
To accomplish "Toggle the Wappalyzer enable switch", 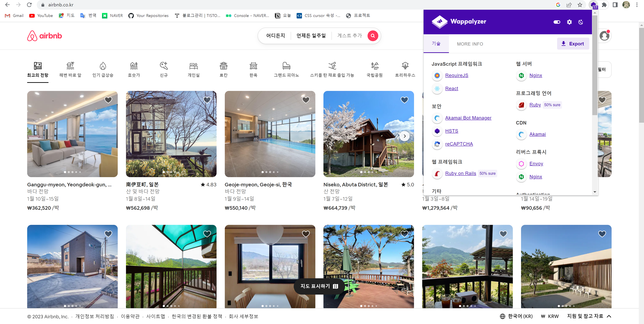I will pyautogui.click(x=557, y=22).
